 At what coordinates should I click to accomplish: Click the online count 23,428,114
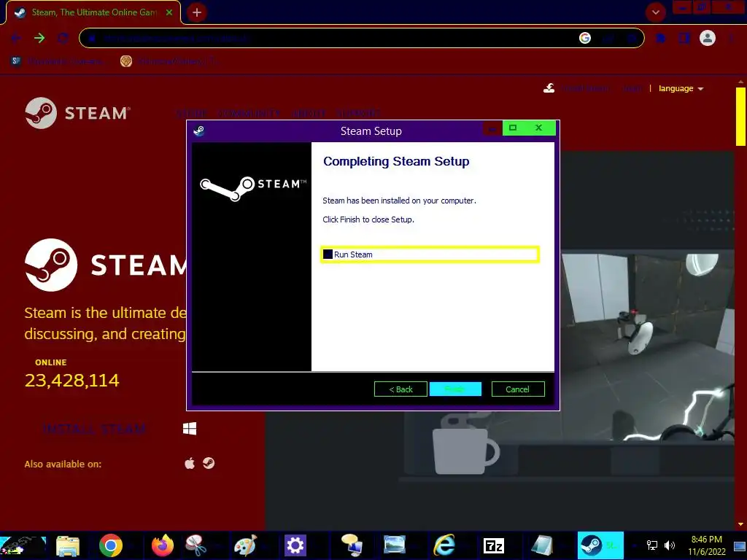tap(72, 380)
